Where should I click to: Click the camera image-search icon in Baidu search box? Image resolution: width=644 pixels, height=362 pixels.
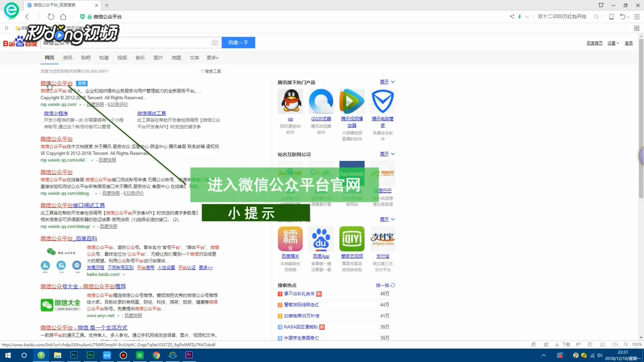[215, 43]
